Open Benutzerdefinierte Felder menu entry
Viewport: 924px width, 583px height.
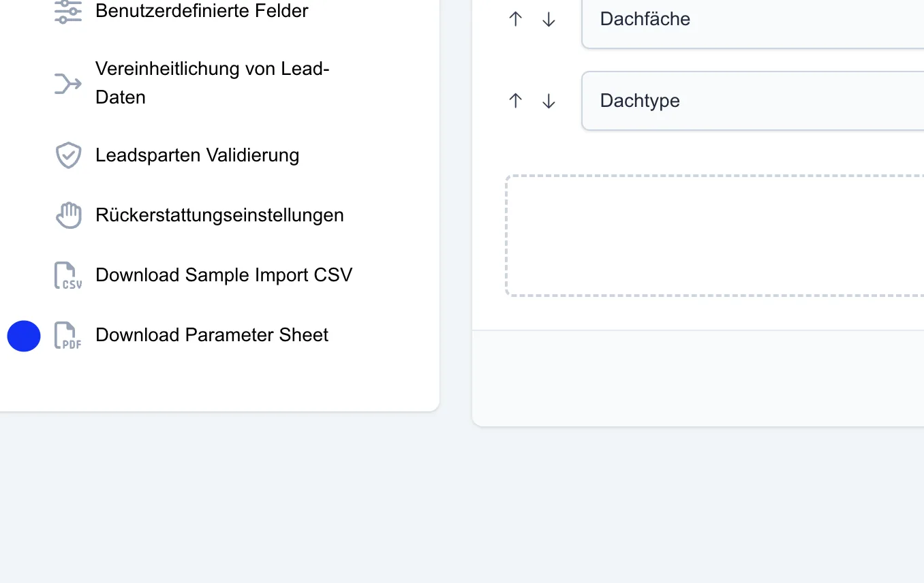202,11
